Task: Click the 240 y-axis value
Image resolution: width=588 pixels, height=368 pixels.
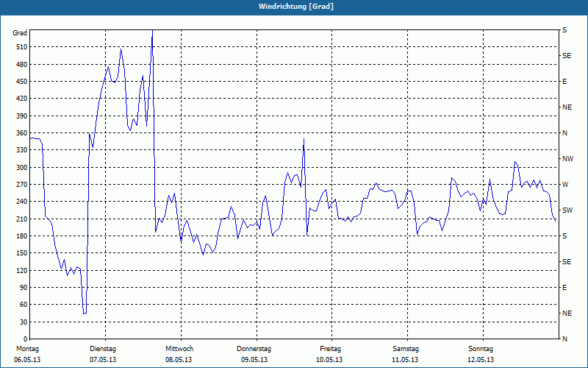Action: pyautogui.click(x=22, y=201)
